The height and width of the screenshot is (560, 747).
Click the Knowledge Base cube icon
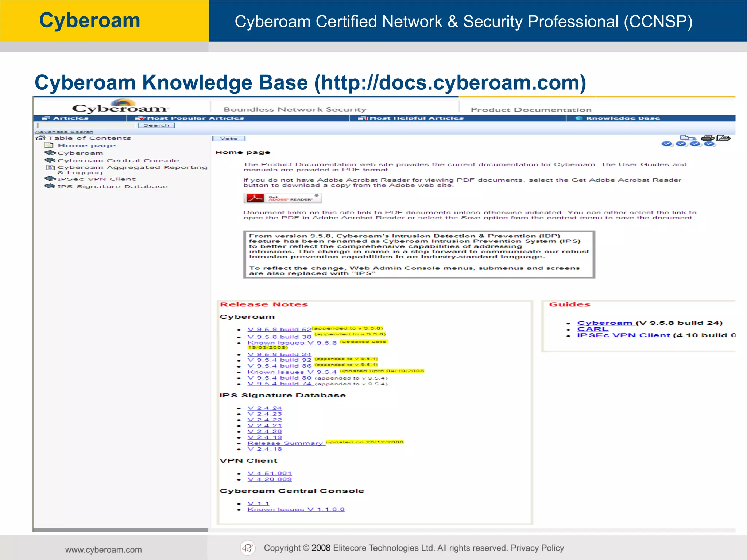[578, 118]
